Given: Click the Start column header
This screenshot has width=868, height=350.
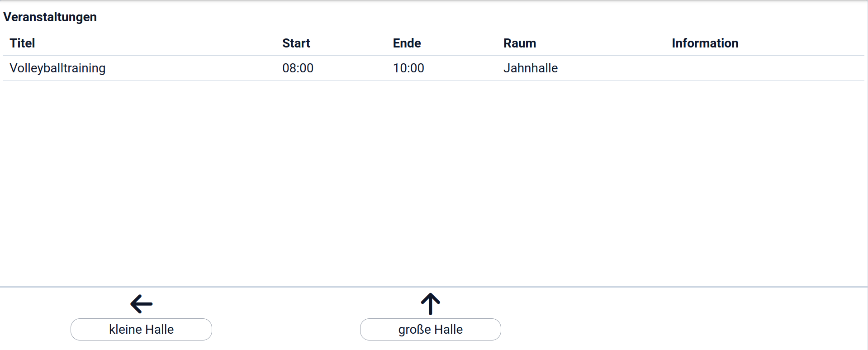Looking at the screenshot, I should [x=296, y=43].
